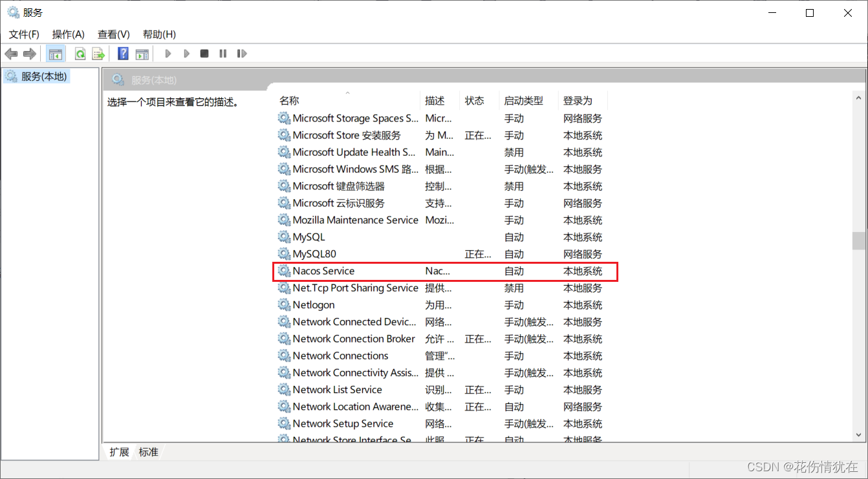This screenshot has height=479, width=868.
Task: Click 自动 startup type of Nacos Service
Action: point(514,271)
